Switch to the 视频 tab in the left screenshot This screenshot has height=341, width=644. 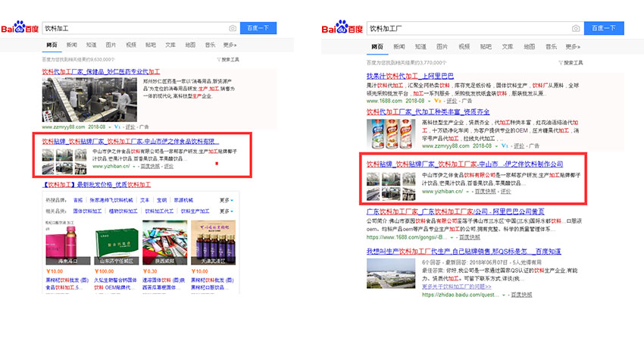(x=130, y=45)
